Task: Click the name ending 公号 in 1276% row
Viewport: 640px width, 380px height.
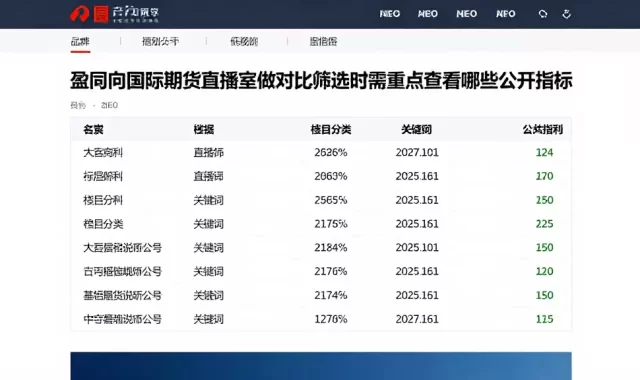Action: click(122, 319)
